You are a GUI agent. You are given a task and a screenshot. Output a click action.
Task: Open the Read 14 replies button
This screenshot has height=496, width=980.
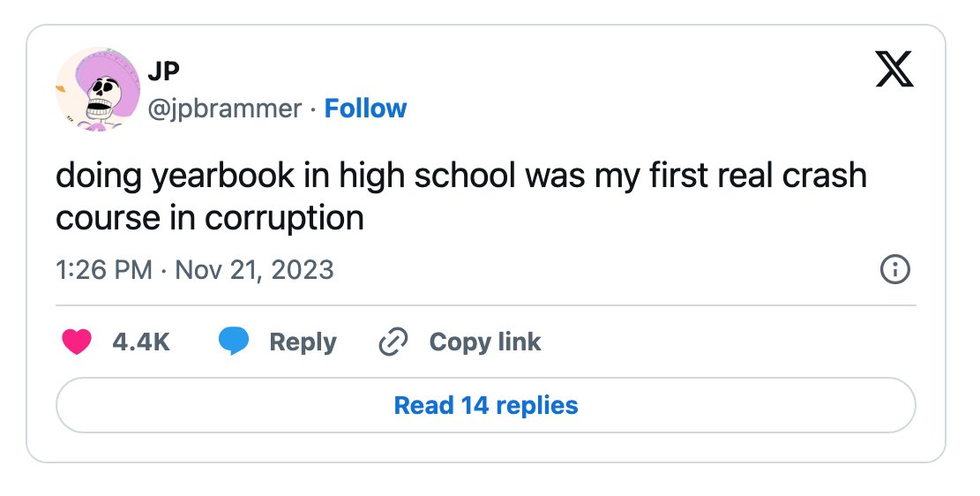[x=486, y=405]
